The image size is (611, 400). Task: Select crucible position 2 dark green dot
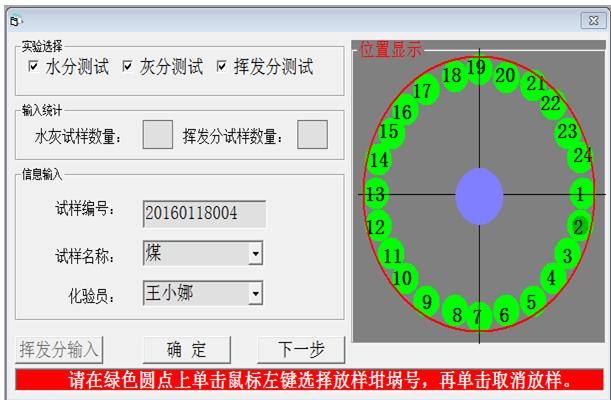coord(579,226)
